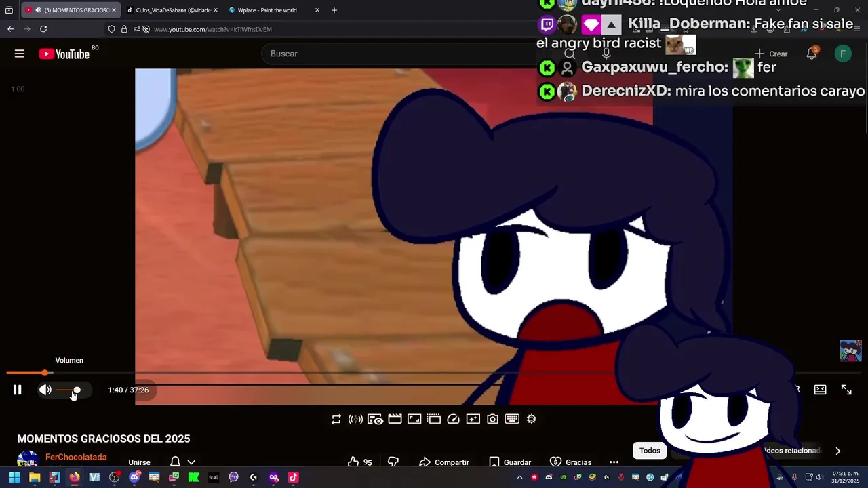Open the extension settings gear icon
The height and width of the screenshot is (488, 868).
(532, 419)
